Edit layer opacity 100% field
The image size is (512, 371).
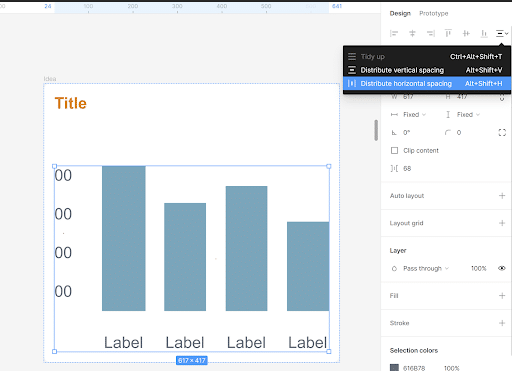pos(479,268)
